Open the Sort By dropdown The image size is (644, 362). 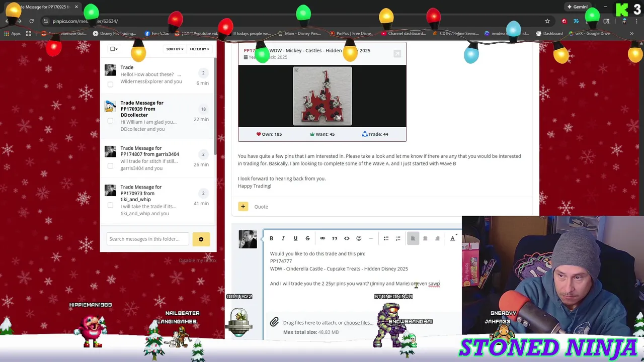point(175,49)
